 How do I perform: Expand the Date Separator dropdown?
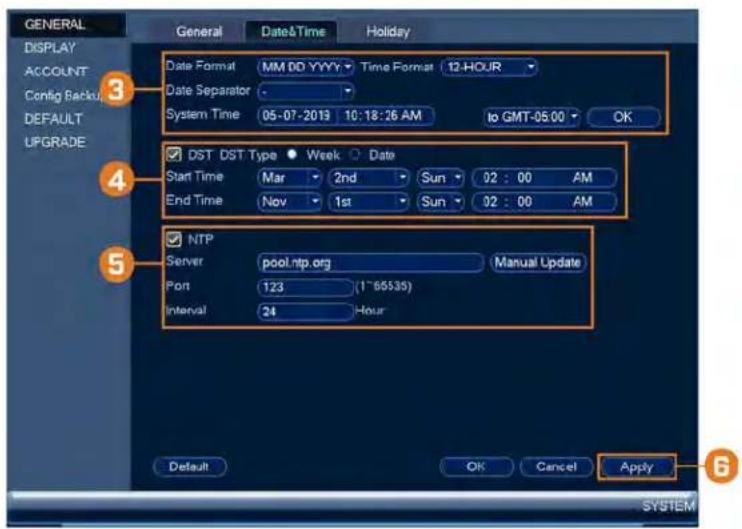[x=306, y=91]
